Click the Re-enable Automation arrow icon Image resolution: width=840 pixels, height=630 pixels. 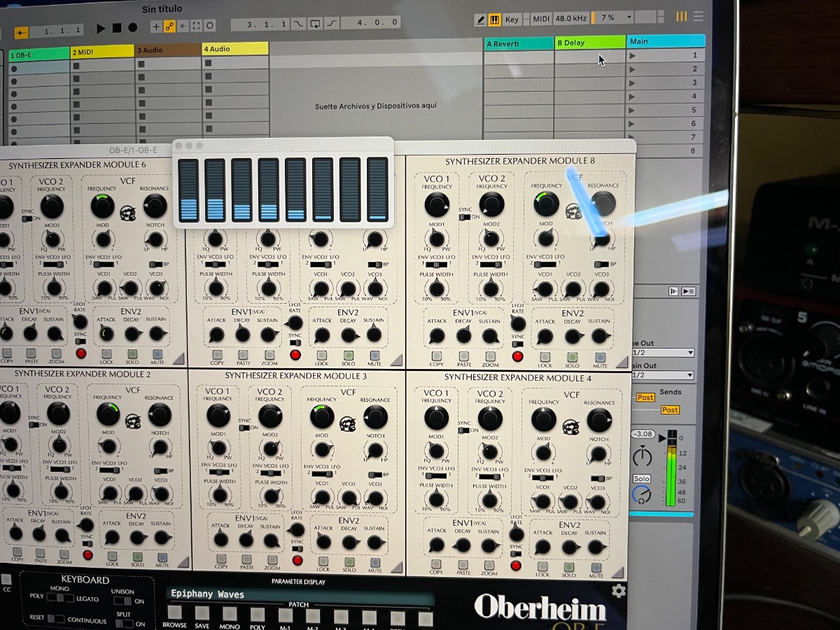183,26
